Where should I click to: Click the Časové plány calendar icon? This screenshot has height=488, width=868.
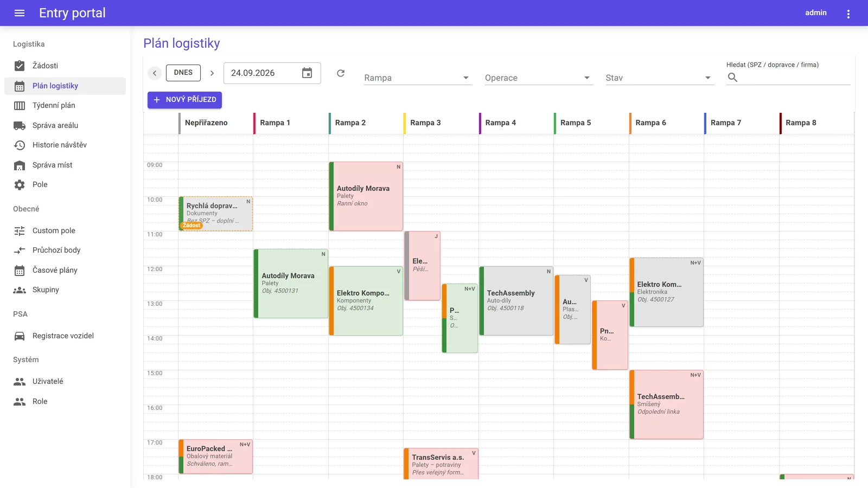[20, 270]
